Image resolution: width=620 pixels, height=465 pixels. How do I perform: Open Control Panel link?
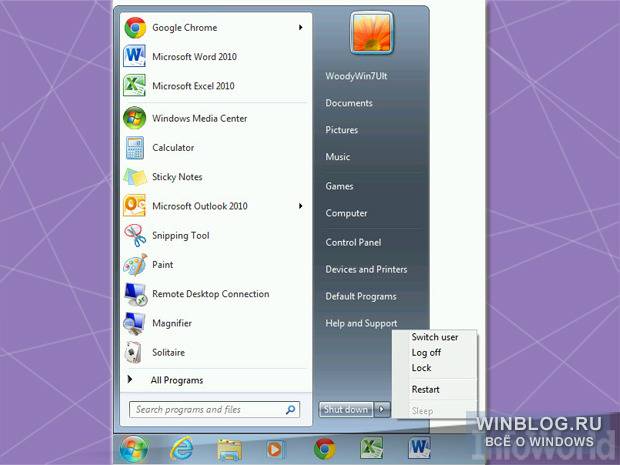[353, 242]
